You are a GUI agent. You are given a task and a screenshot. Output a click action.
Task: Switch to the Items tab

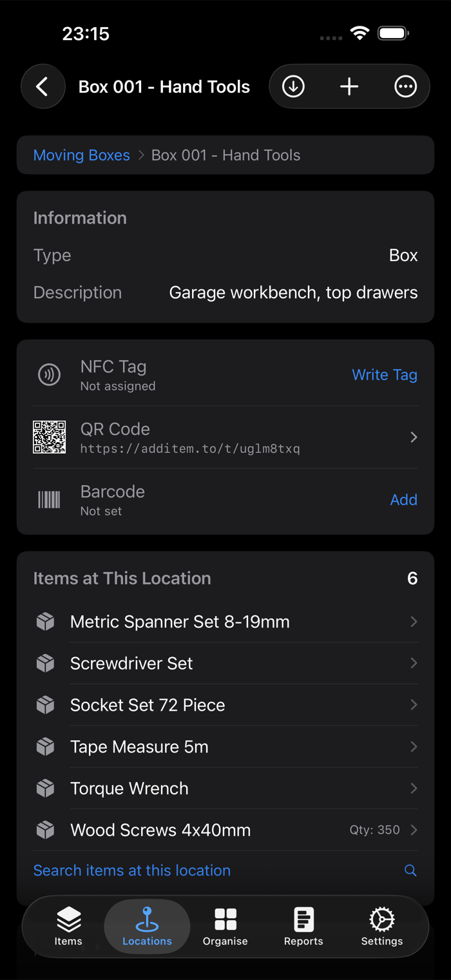click(x=68, y=927)
